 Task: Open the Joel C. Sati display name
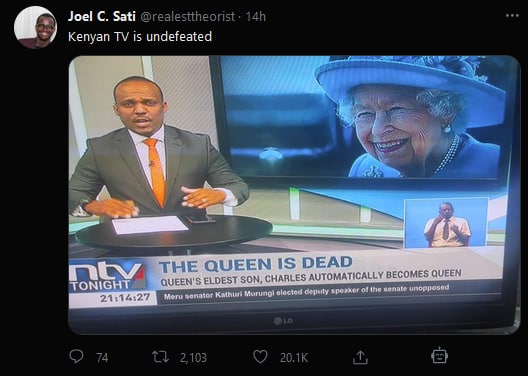pos(102,16)
